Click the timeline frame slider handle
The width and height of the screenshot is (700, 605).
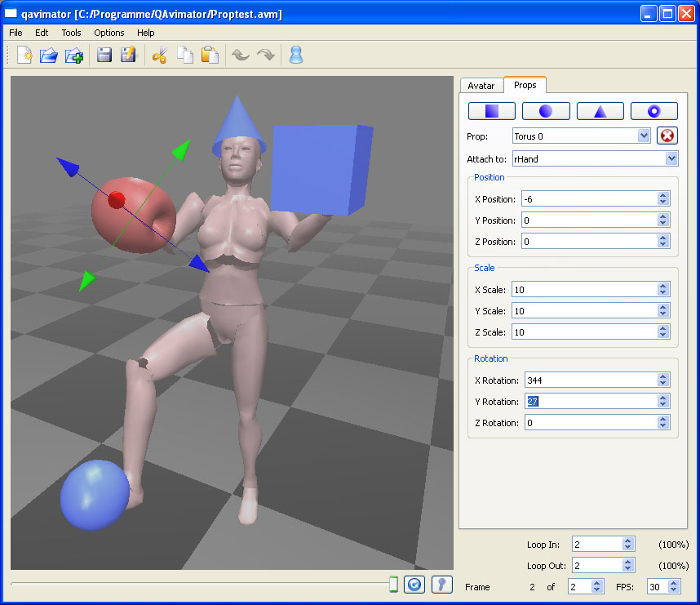coord(393,584)
